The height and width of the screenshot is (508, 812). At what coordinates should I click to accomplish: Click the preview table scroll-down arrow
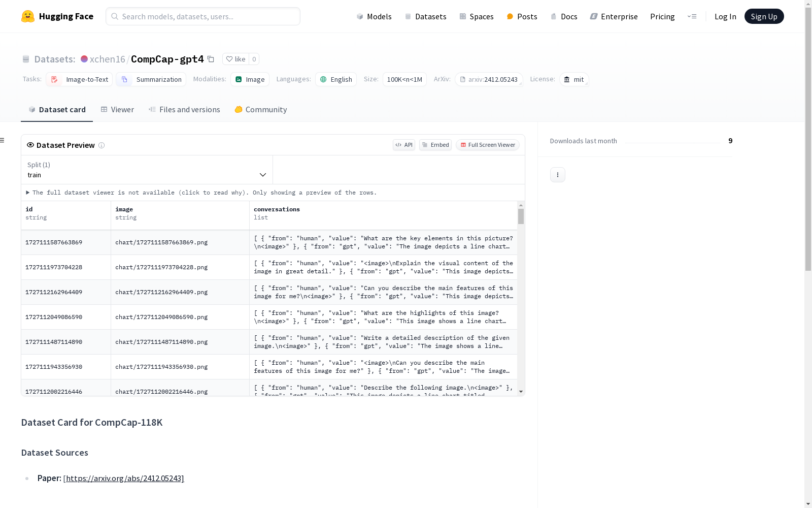pyautogui.click(x=521, y=392)
